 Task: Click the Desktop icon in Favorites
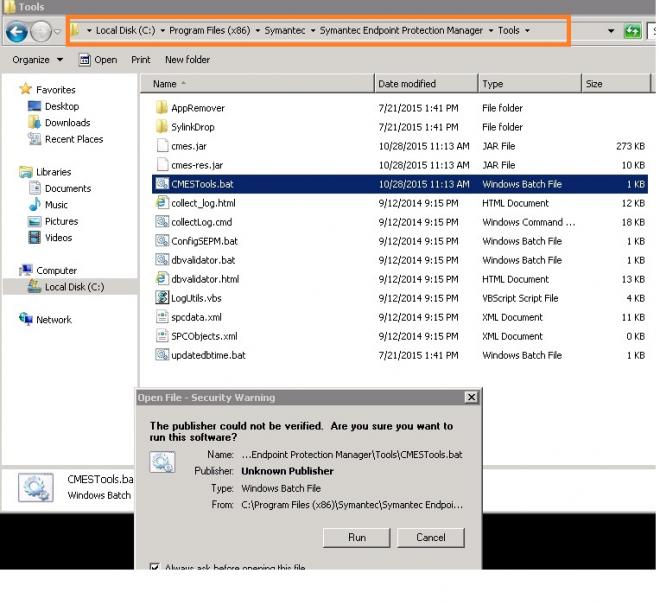pos(34,106)
